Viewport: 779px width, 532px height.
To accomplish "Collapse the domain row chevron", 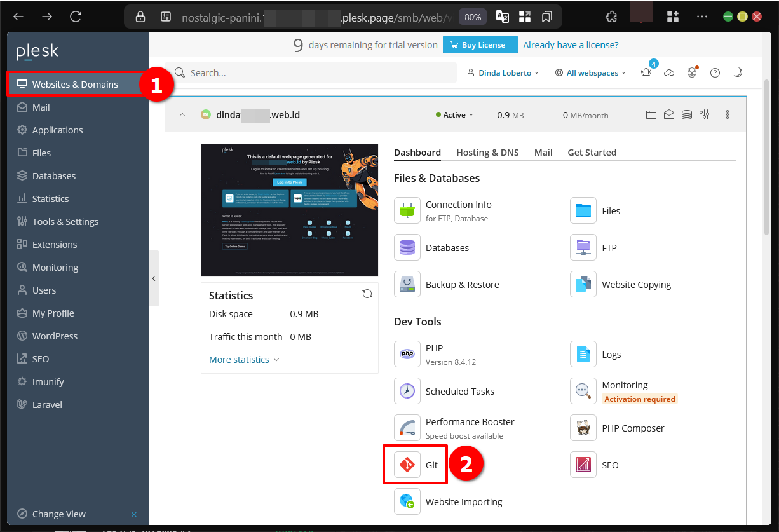I will (x=182, y=115).
